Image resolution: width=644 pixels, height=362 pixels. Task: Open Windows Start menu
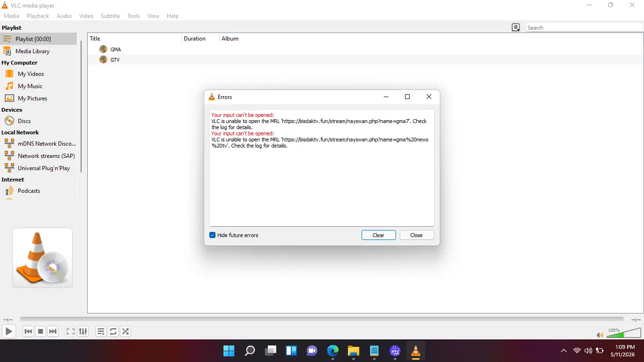[x=229, y=351]
